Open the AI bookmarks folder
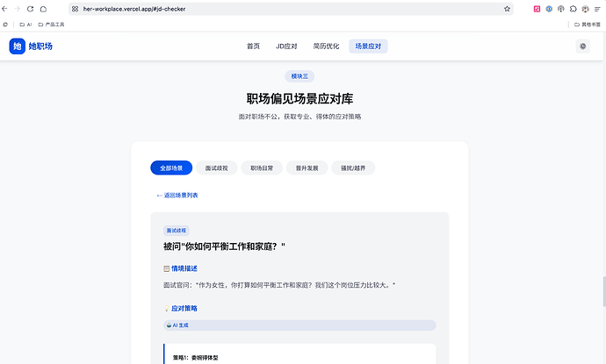The width and height of the screenshot is (606, 364). 25,25
